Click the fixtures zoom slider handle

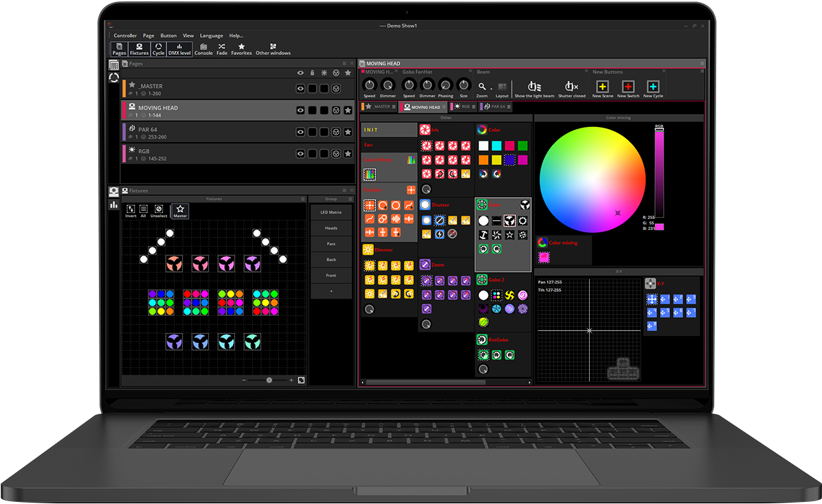[269, 380]
